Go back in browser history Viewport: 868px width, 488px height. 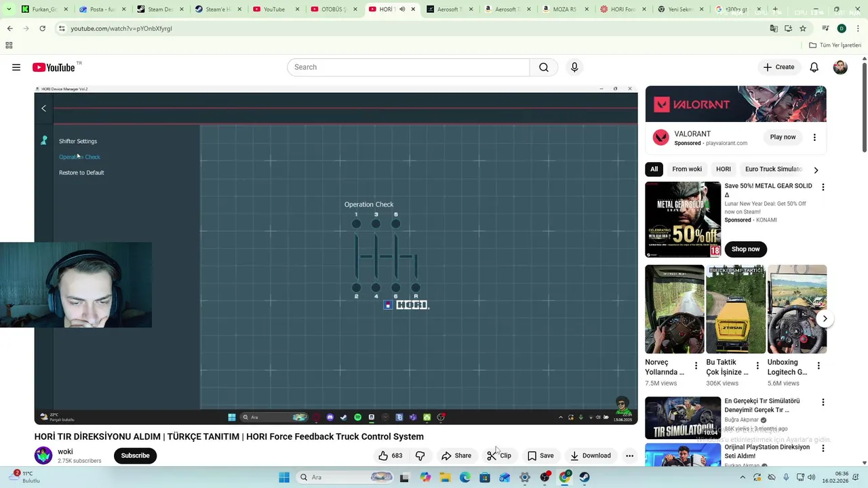coord(9,28)
